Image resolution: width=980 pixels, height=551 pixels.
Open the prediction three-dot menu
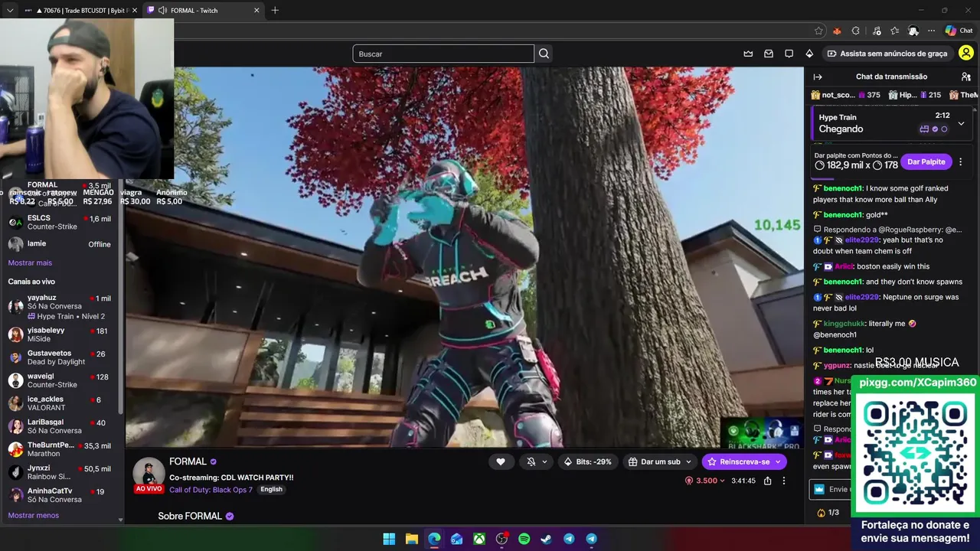pos(960,162)
